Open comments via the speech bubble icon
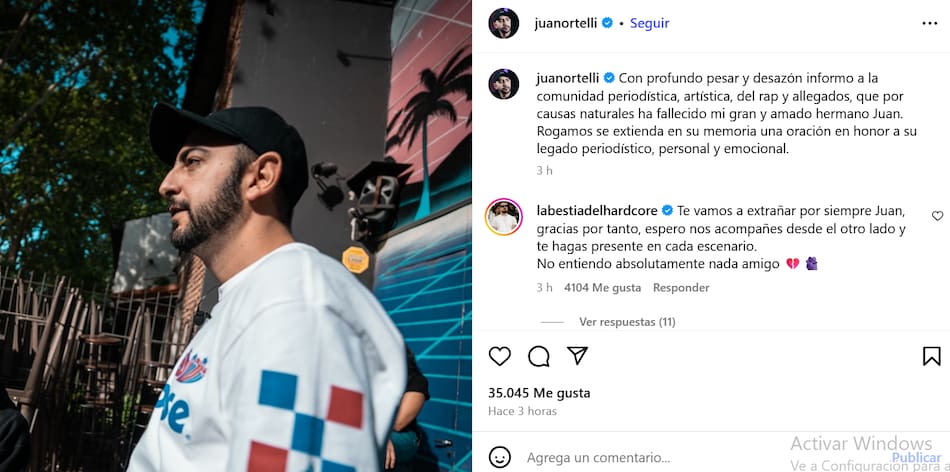 click(x=538, y=356)
